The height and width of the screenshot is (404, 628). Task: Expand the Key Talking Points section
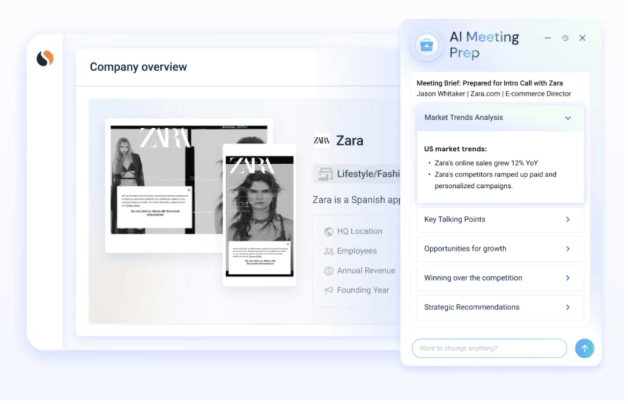500,219
